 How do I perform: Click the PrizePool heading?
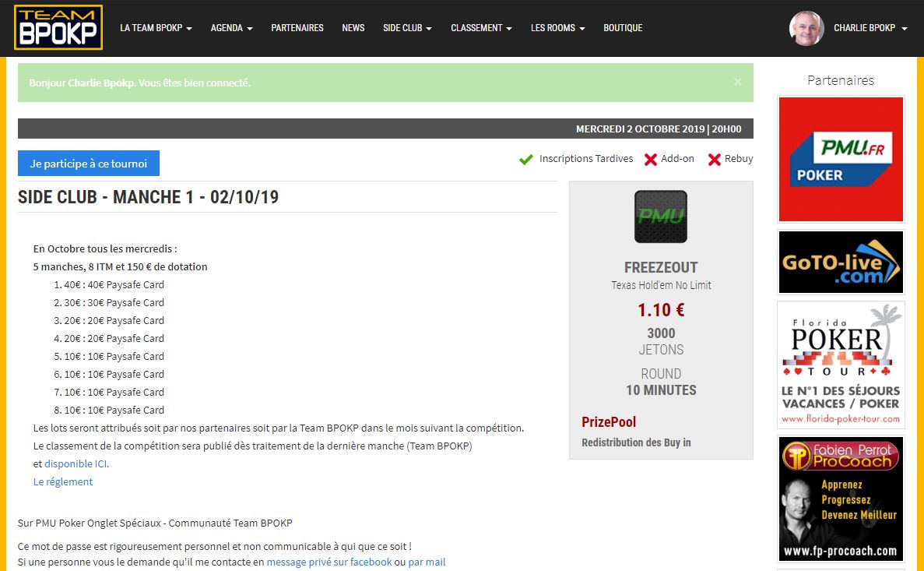(x=609, y=421)
